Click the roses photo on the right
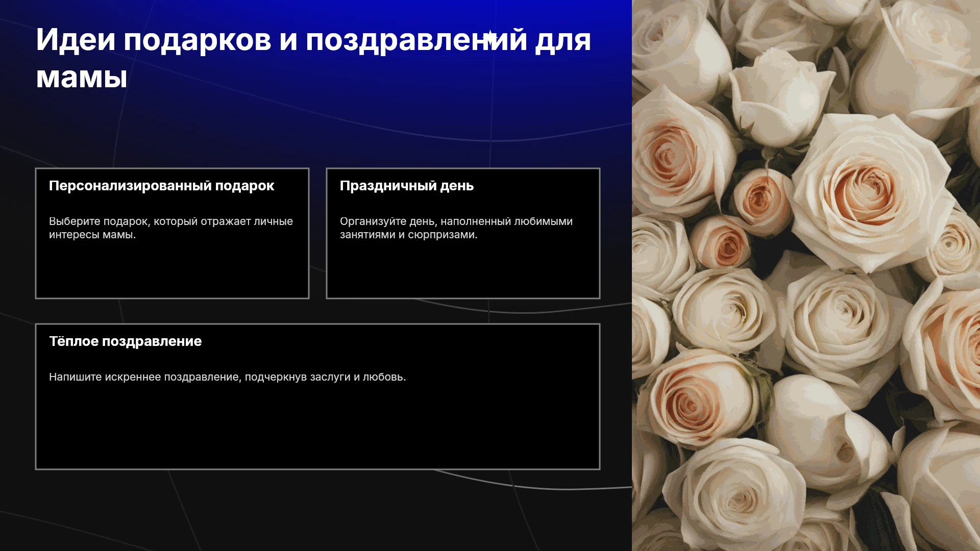This screenshot has width=980, height=551. click(x=806, y=275)
